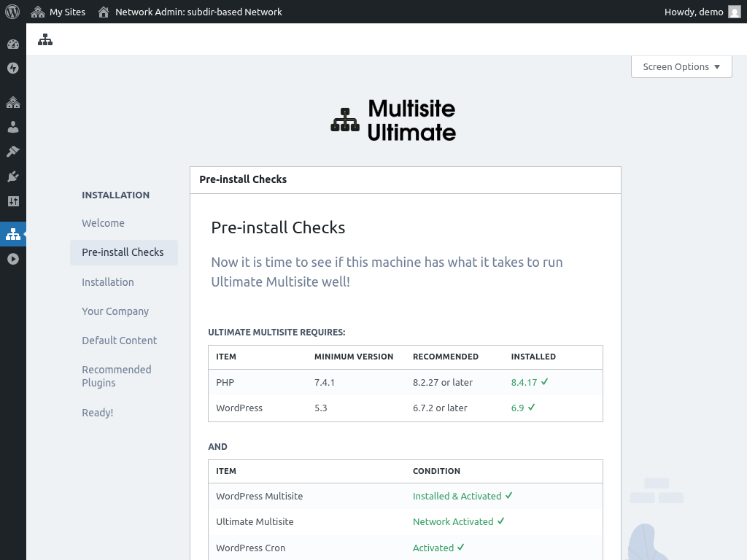Click the WordPress row label
Image resolution: width=747 pixels, height=560 pixels.
tap(239, 408)
